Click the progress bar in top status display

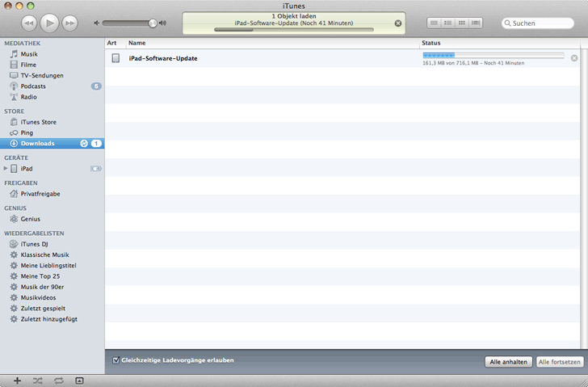[x=294, y=30]
